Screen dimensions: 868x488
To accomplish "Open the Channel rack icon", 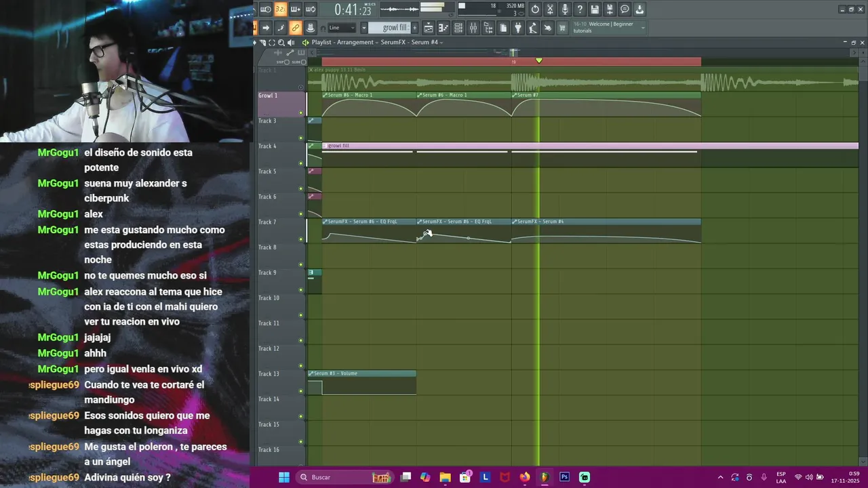I will (458, 28).
